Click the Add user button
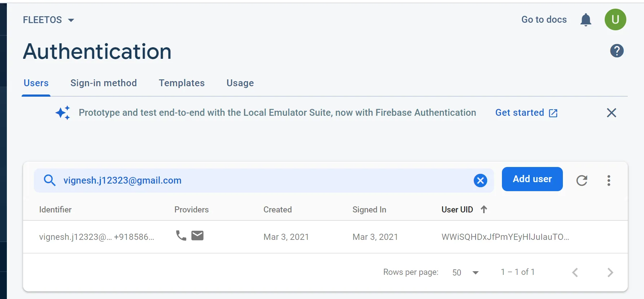The image size is (644, 299). pyautogui.click(x=532, y=179)
